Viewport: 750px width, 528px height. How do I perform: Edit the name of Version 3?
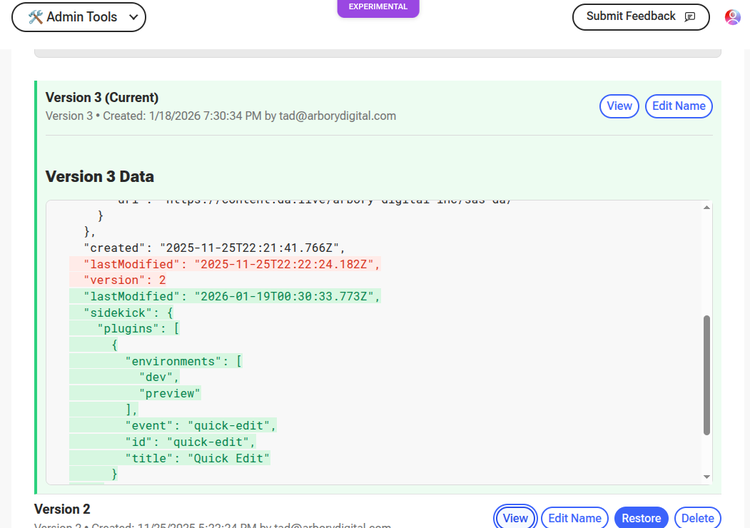point(679,106)
